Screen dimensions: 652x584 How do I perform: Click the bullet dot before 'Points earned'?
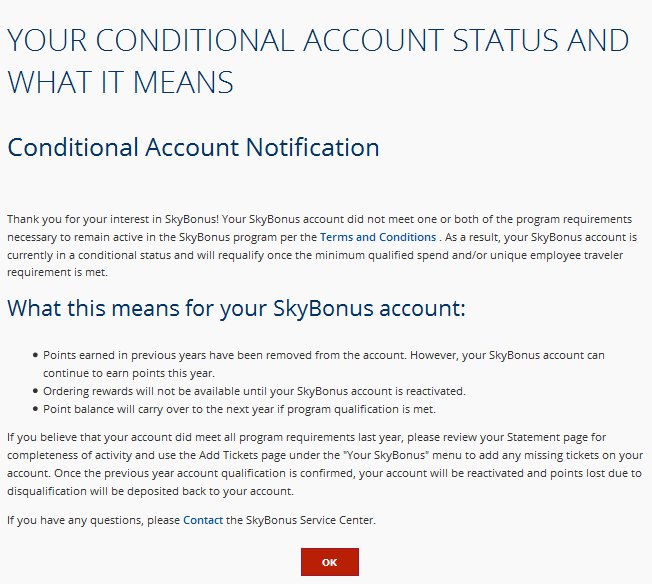click(x=36, y=355)
